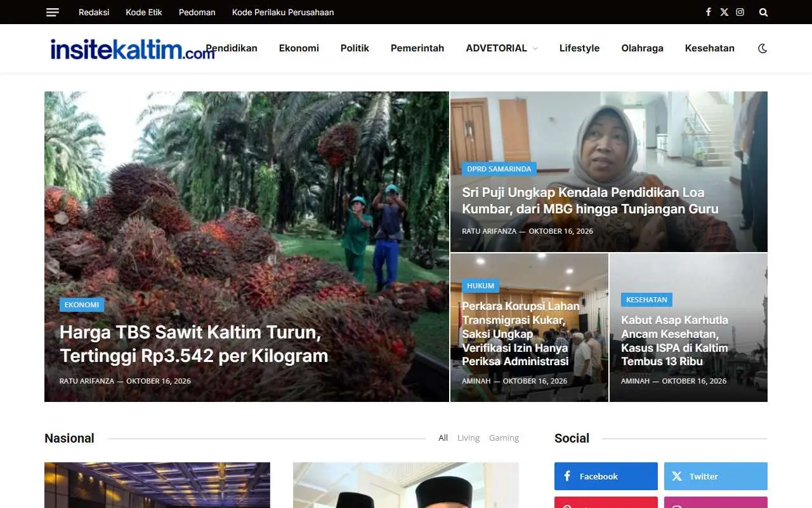Select the Gaming filter tab in Nasional
812x508 pixels.
click(x=504, y=438)
